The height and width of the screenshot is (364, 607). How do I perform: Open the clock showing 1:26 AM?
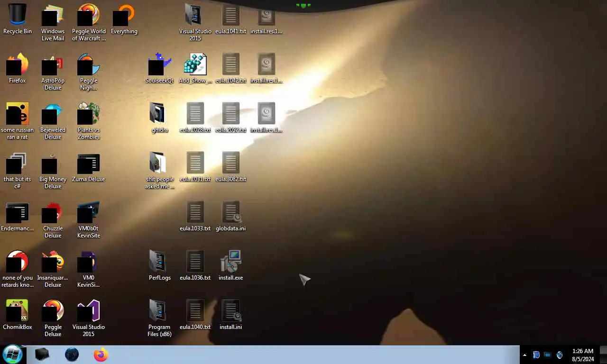583,355
